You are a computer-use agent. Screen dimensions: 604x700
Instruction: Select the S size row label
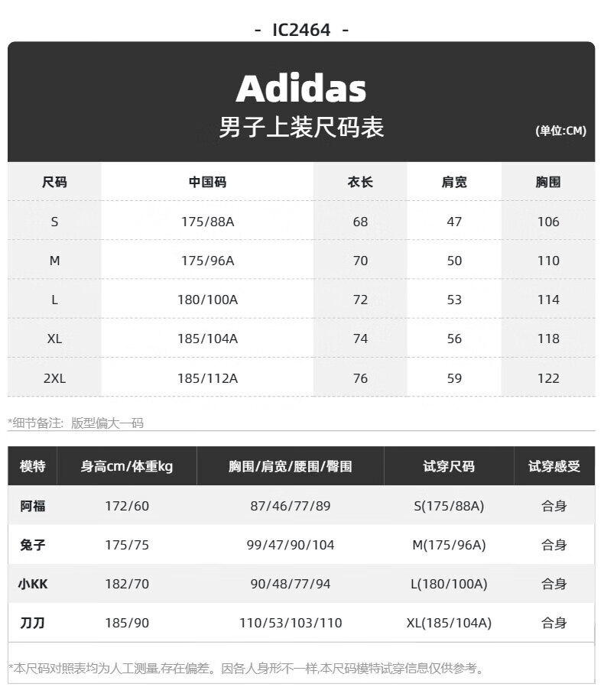pos(54,222)
